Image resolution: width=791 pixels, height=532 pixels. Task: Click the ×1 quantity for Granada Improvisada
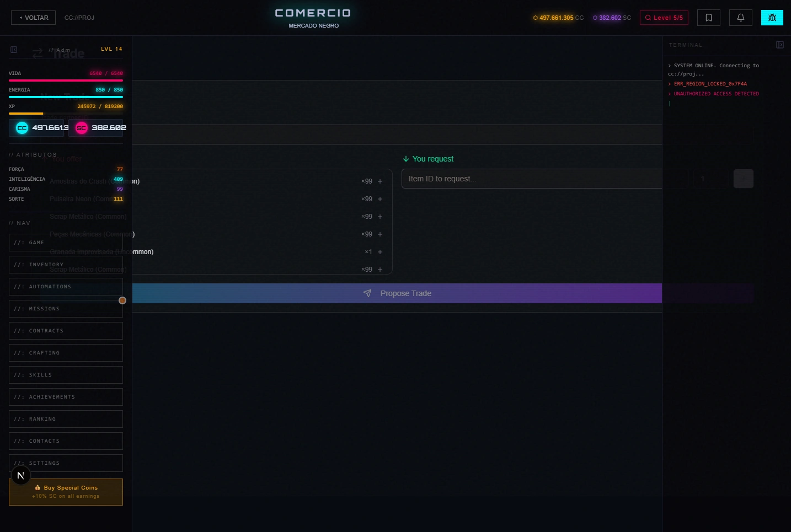[x=368, y=252]
